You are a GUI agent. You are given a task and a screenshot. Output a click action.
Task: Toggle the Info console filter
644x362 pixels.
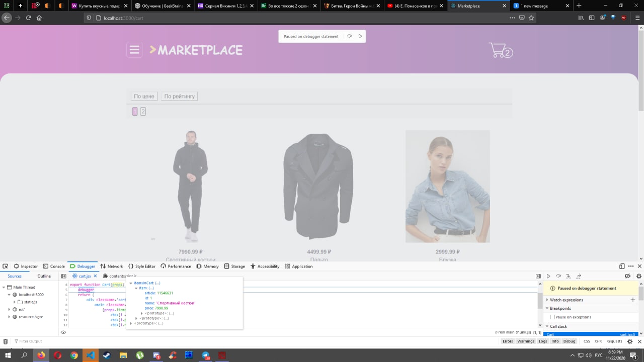pos(555,341)
